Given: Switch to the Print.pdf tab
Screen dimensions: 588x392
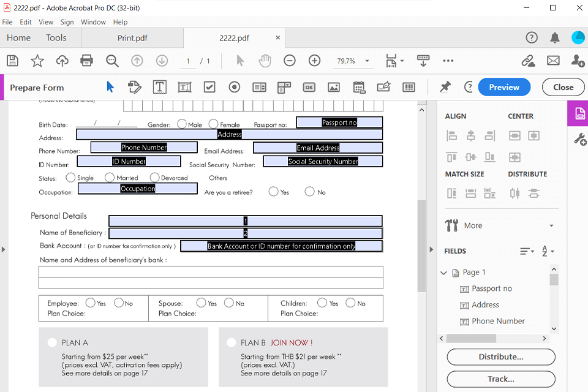Looking at the screenshot, I should 132,38.
